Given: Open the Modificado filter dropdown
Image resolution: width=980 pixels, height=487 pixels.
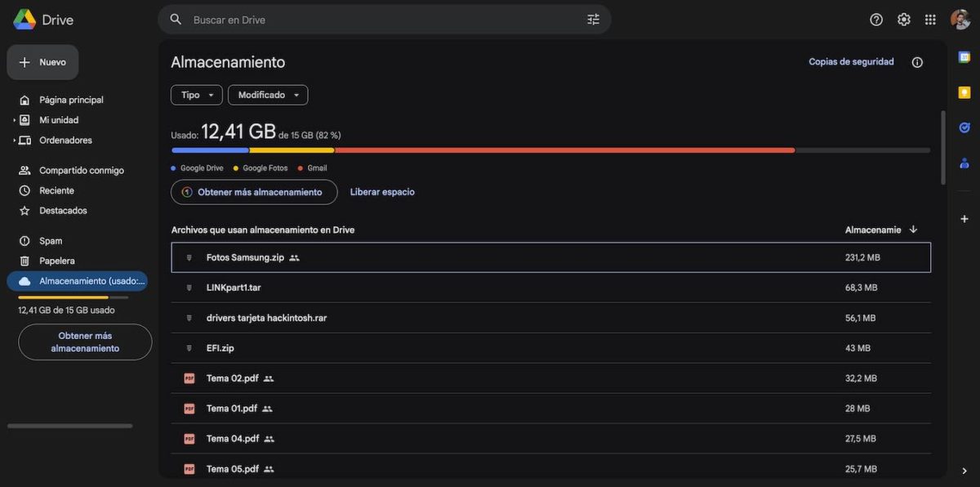Looking at the screenshot, I should 268,95.
